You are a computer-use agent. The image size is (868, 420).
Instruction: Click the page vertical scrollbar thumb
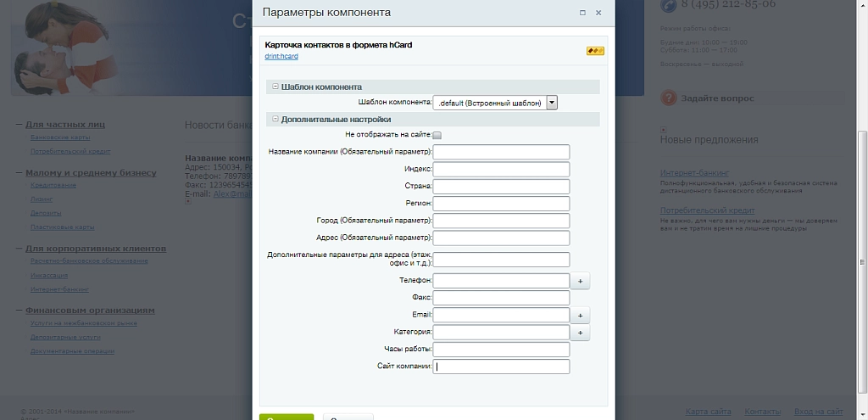tap(862, 261)
